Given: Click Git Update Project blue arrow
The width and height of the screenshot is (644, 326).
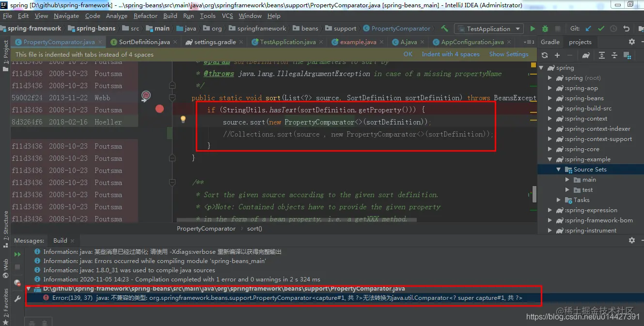Looking at the screenshot, I should (x=588, y=29).
